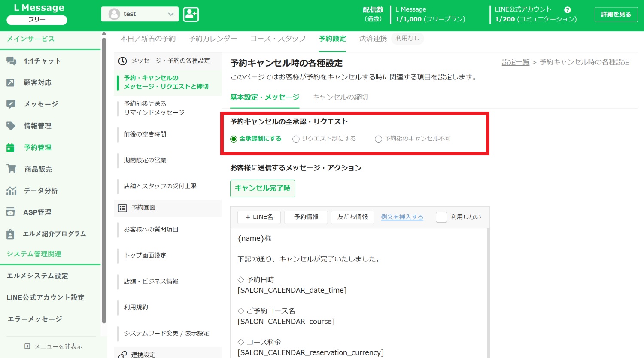Open the 本日／新着の予約 tab
The height and width of the screenshot is (358, 644).
(148, 39)
